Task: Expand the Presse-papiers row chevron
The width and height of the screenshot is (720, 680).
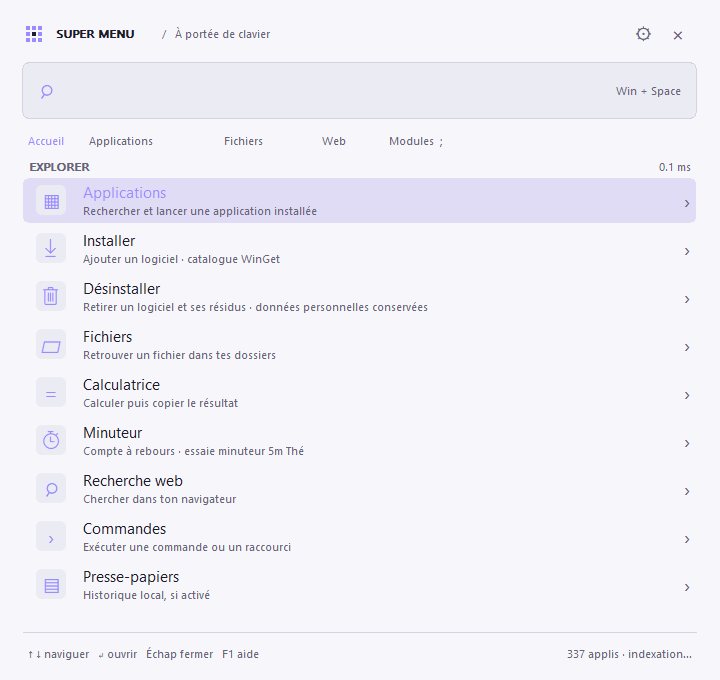Action: pos(686,587)
